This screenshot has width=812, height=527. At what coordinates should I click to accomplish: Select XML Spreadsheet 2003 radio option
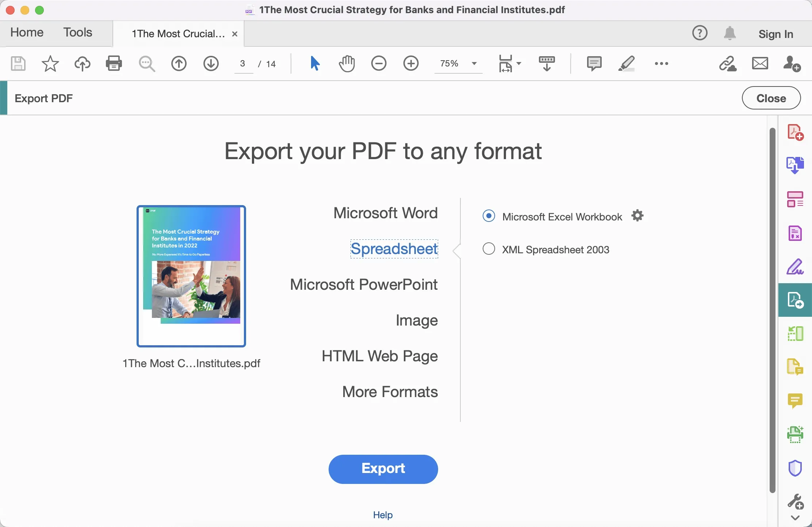pyautogui.click(x=489, y=249)
